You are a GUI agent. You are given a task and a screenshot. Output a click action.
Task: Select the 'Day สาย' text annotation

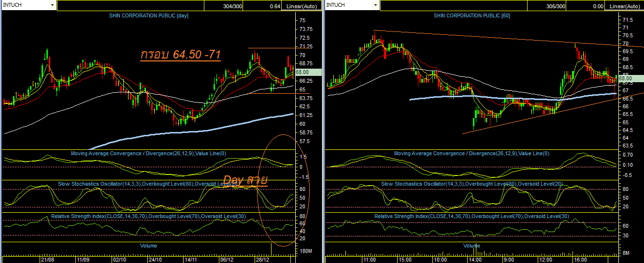(245, 180)
